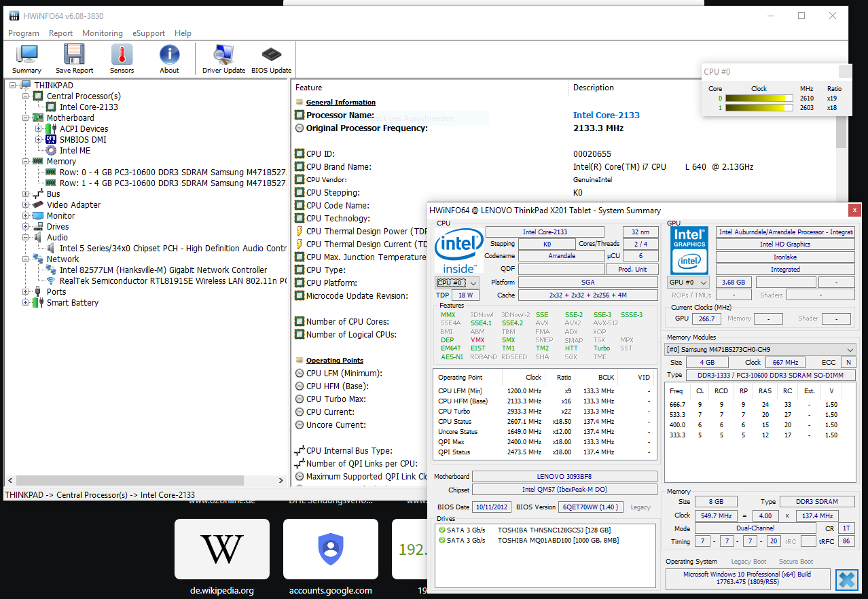This screenshot has width=868, height=599.
Task: Click the Intel inside CPU logo
Action: click(459, 251)
